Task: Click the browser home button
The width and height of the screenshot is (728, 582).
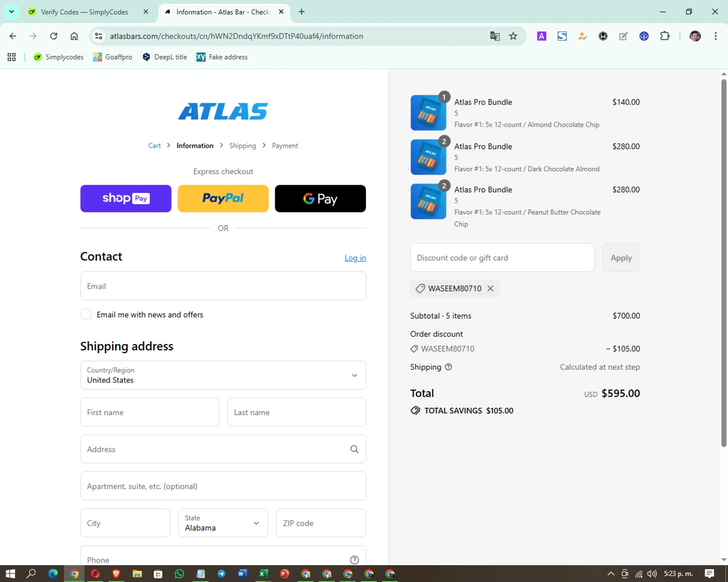Action: point(74,36)
